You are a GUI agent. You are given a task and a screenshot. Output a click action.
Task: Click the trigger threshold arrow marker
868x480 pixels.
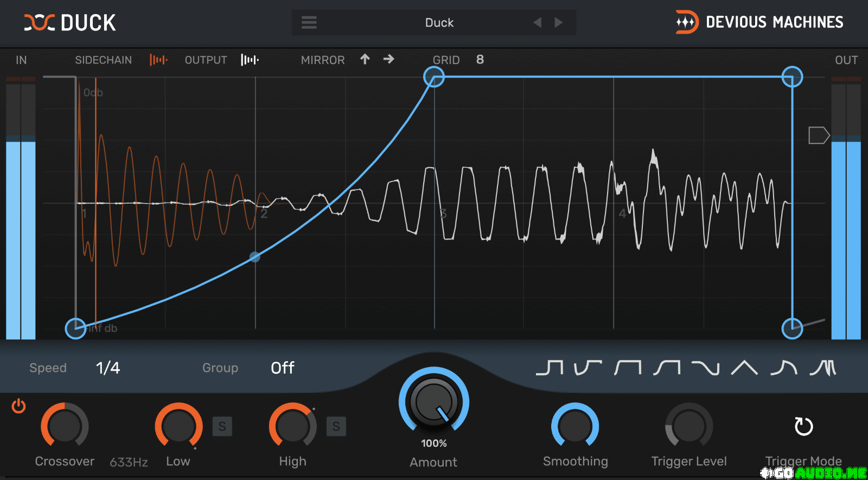819,135
